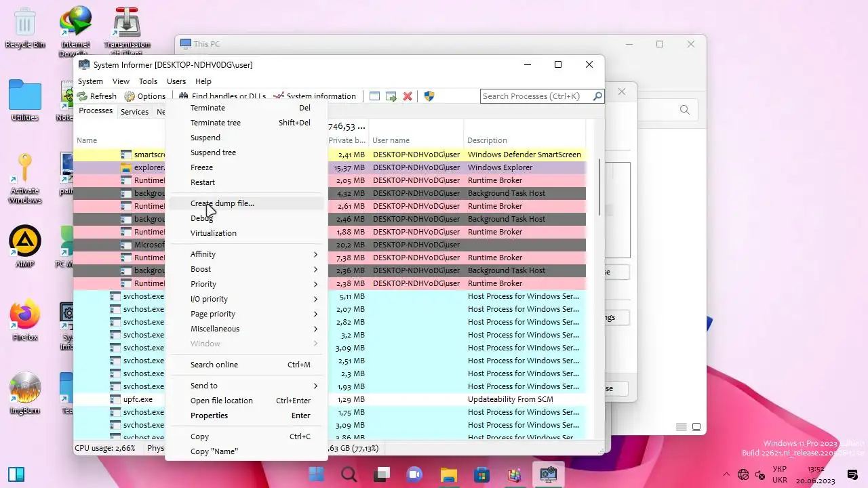This screenshot has width=868, height=488.
Task: Sort by the Name column header
Action: coord(87,140)
